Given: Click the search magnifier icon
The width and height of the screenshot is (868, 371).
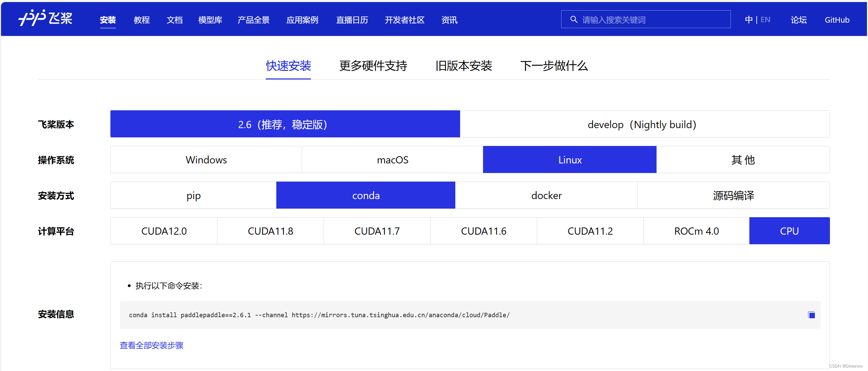Looking at the screenshot, I should (x=574, y=20).
